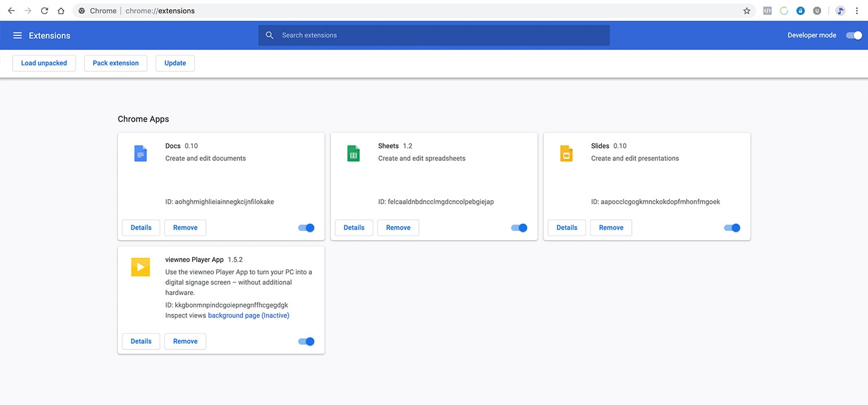Viewport: 868px width, 405px height.
Task: Remove the viewneo Player App
Action: click(185, 341)
